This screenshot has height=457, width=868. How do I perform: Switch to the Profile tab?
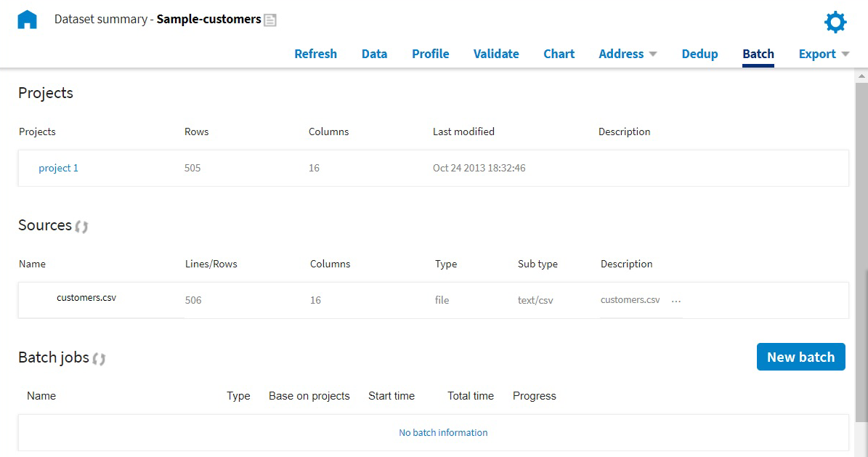tap(430, 54)
